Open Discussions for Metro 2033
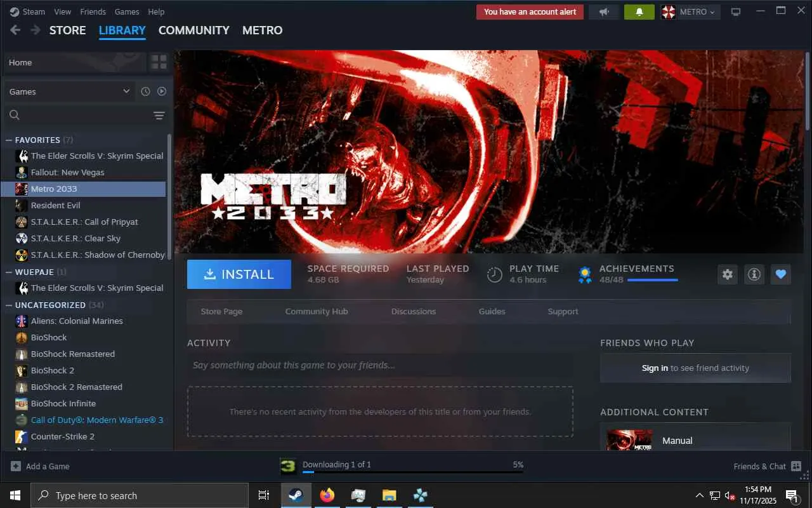812x508 pixels. (414, 312)
